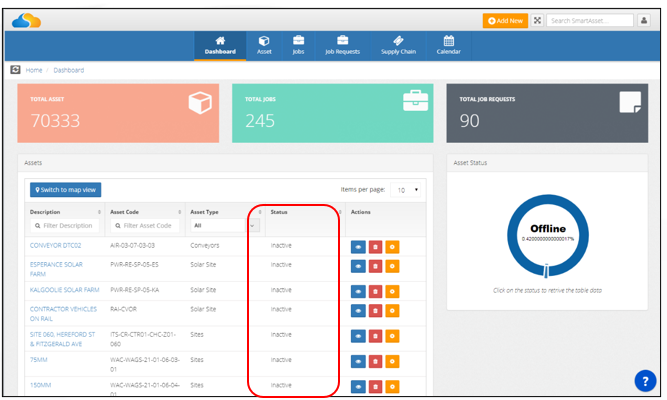The width and height of the screenshot is (667, 400).
Task: Focus the Search SmartAsset field
Action: (590, 20)
